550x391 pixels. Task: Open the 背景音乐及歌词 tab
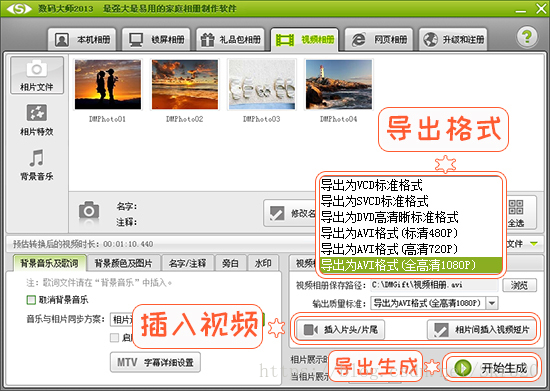[x=49, y=263]
